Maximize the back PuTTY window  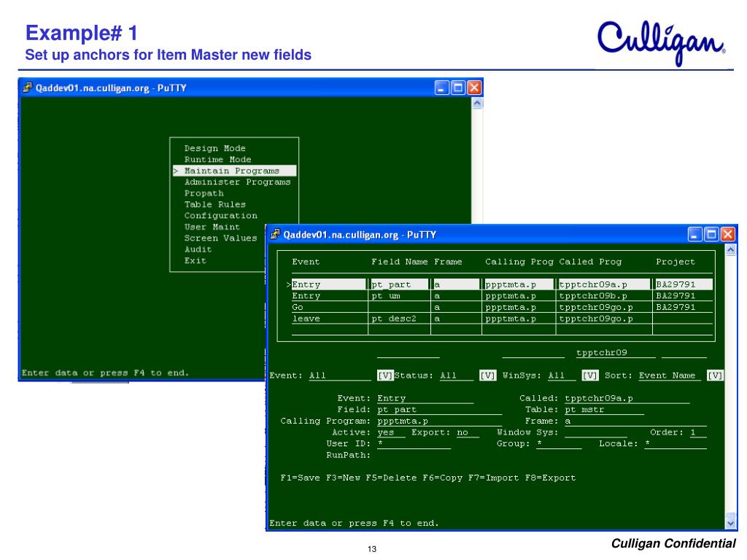point(458,87)
